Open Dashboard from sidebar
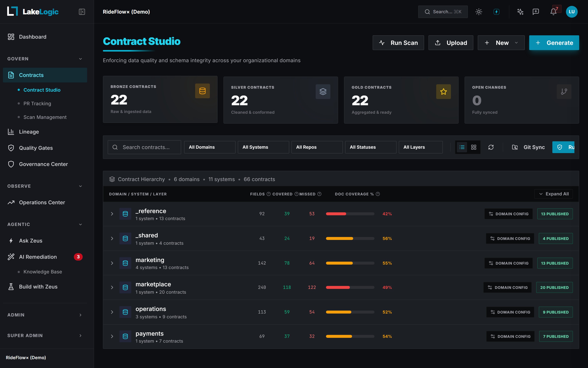The height and width of the screenshot is (368, 588). pyautogui.click(x=45, y=37)
